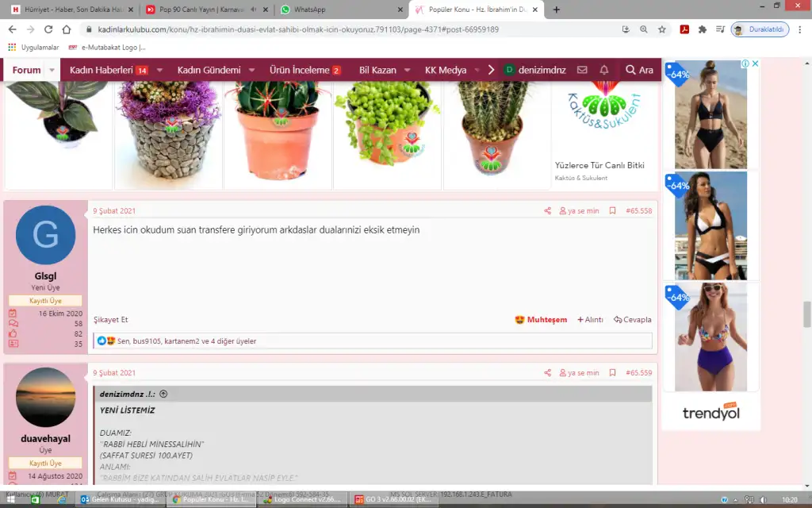Image resolution: width=812 pixels, height=508 pixels.
Task: Open the Bil Kazan menu
Action: pyautogui.click(x=377, y=70)
